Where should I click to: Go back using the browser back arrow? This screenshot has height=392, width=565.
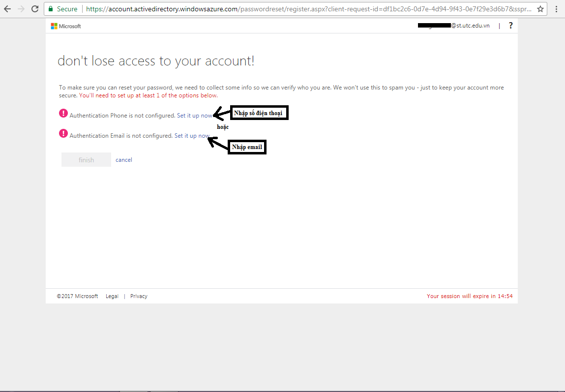point(7,9)
